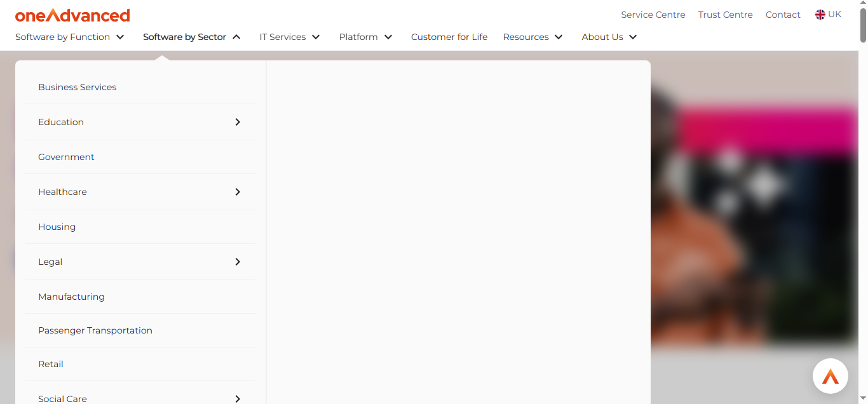
Task: Expand the About Us dropdown
Action: (x=608, y=37)
